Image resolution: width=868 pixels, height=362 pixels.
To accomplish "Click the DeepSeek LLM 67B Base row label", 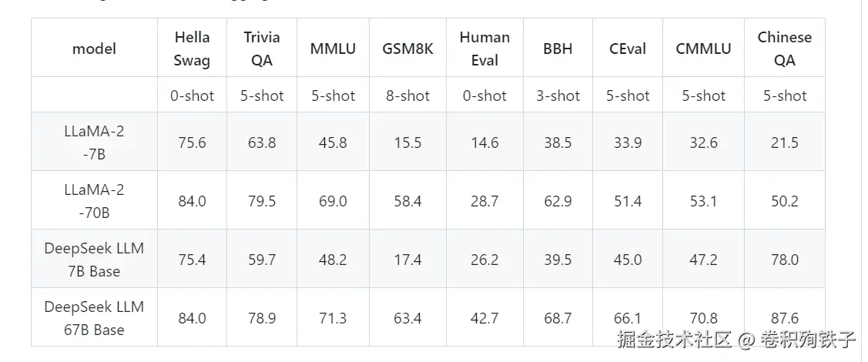I will tap(94, 318).
